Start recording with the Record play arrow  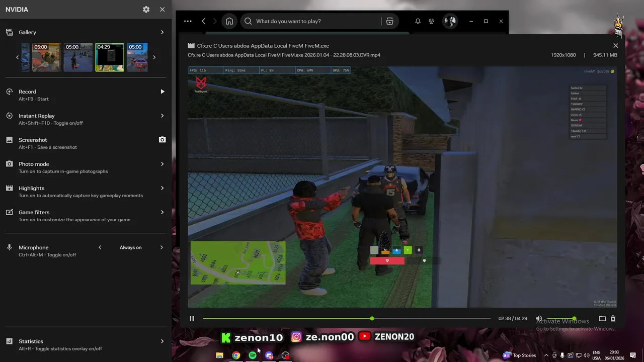pos(162,92)
